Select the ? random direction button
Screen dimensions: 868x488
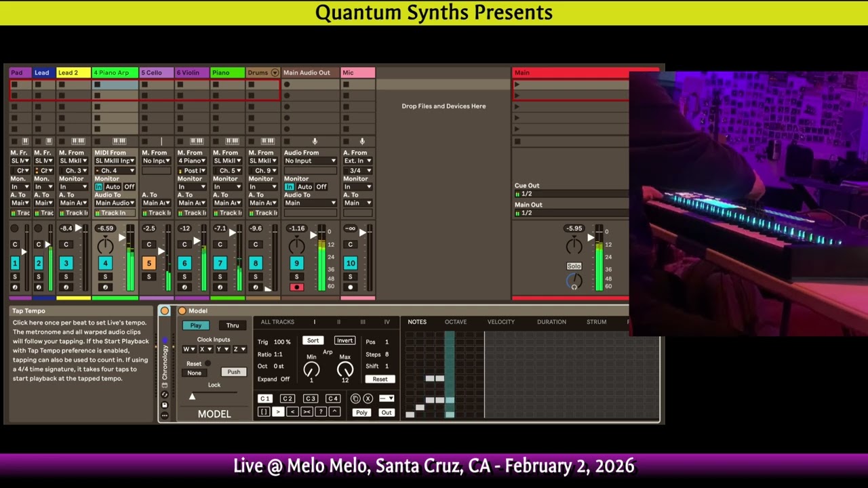[x=321, y=412]
